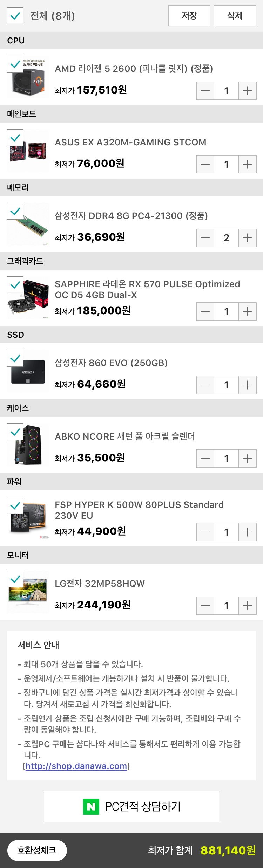Open the shop.danawa.com link
Image resolution: width=263 pixels, height=868 pixels.
click(x=76, y=766)
